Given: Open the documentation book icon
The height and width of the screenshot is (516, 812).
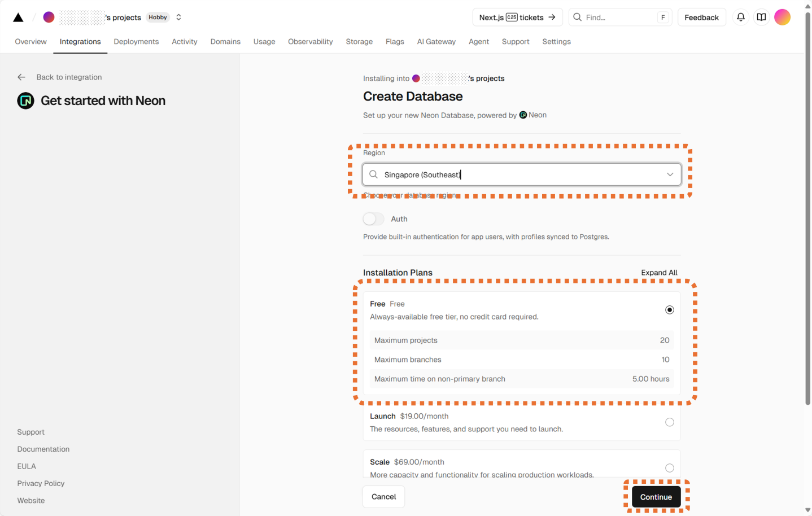Looking at the screenshot, I should point(761,18).
